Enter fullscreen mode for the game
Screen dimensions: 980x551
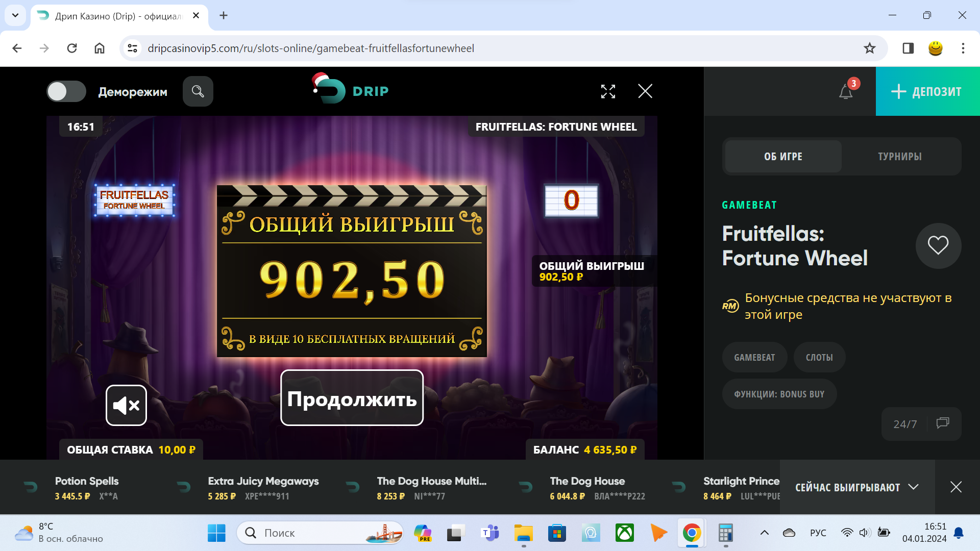click(608, 91)
